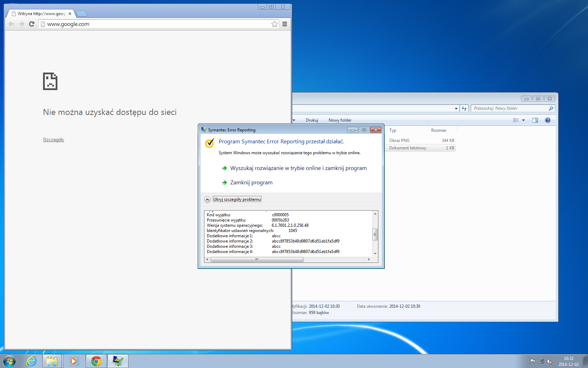This screenshot has width=588, height=368.
Task: Toggle the Explorer preview pane icon
Action: tap(535, 120)
